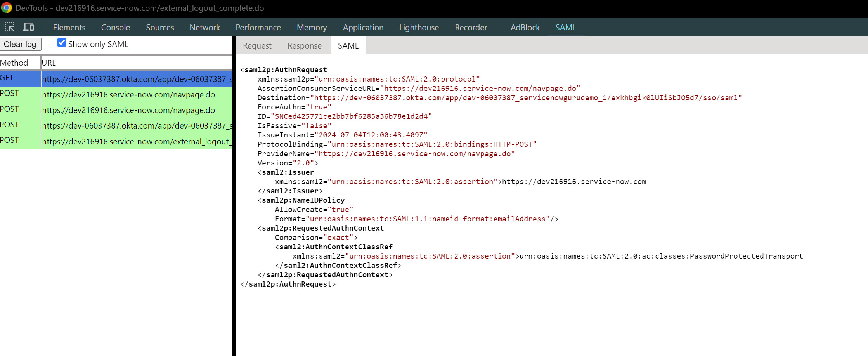Go to the Network tab

click(x=204, y=28)
